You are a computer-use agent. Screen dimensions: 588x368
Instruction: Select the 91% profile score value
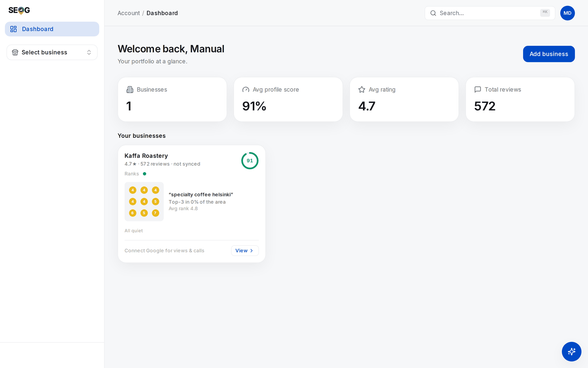(x=254, y=106)
